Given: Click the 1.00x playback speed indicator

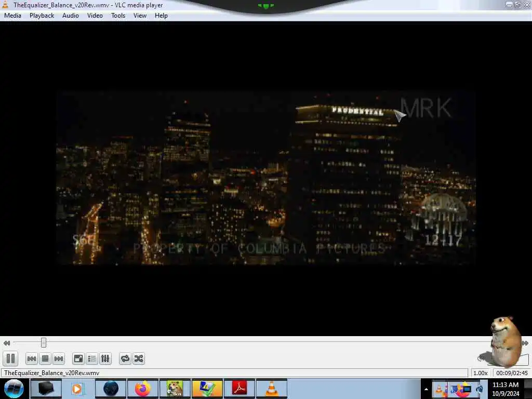Looking at the screenshot, I should (480, 373).
